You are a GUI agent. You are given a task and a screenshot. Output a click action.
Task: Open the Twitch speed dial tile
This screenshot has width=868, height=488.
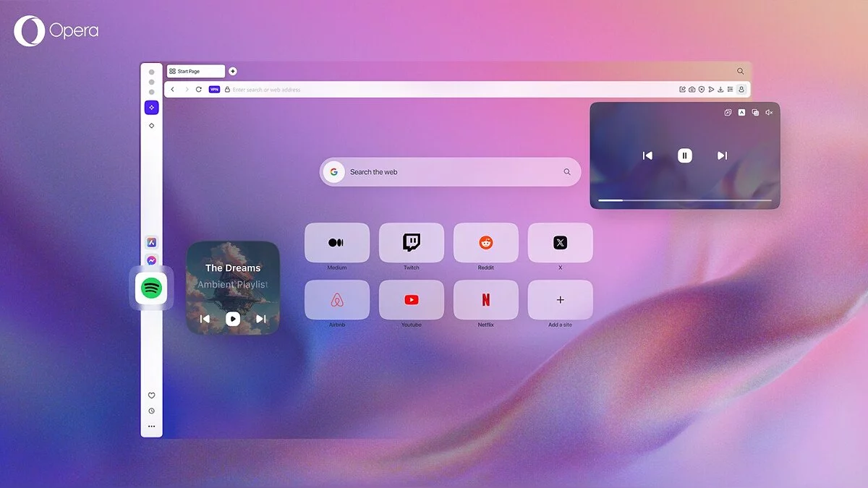pyautogui.click(x=412, y=243)
